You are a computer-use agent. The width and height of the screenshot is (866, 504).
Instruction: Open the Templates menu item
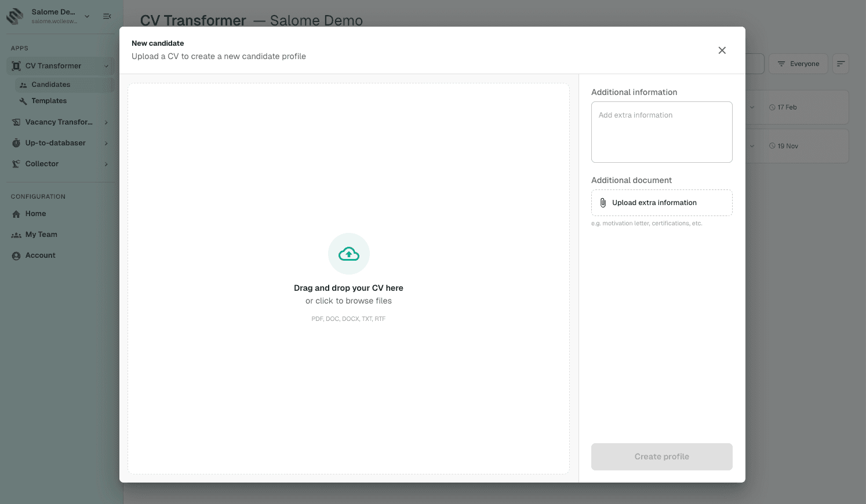tap(64, 101)
